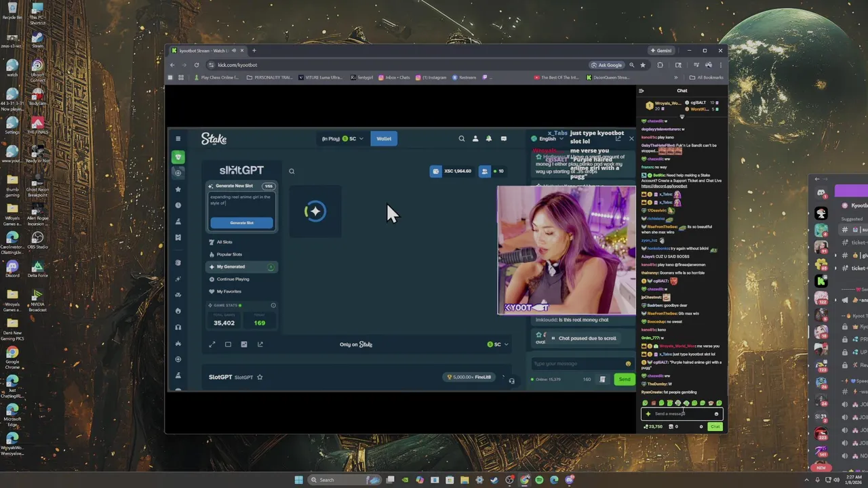Viewport: 868px width, 488px height.
Task: Switch to theatre mode icon
Action: tap(228, 344)
